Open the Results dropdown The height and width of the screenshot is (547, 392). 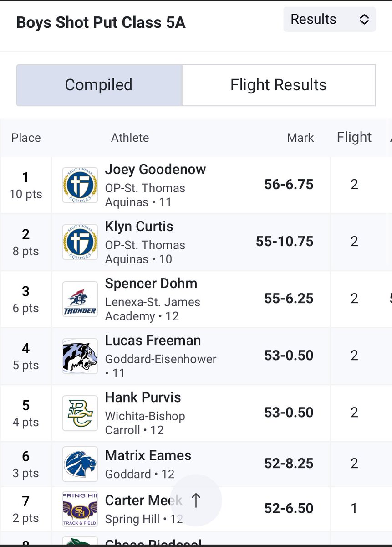pos(329,19)
